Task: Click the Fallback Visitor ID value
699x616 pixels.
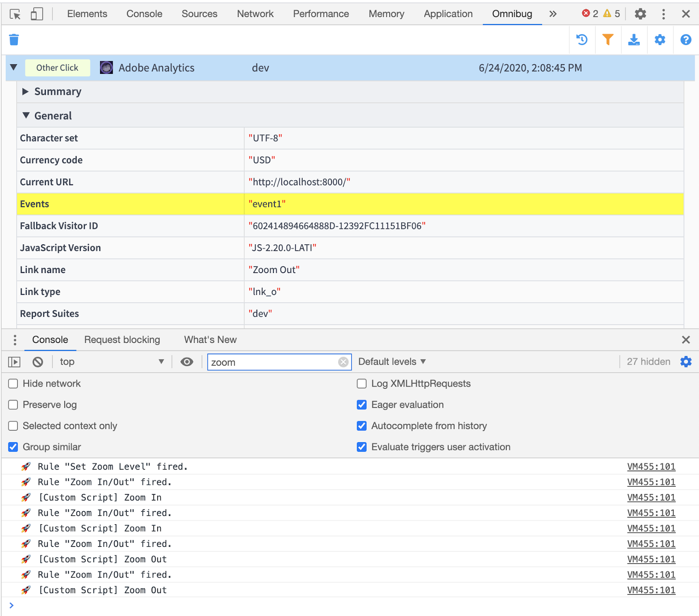Action: pyautogui.click(x=337, y=226)
